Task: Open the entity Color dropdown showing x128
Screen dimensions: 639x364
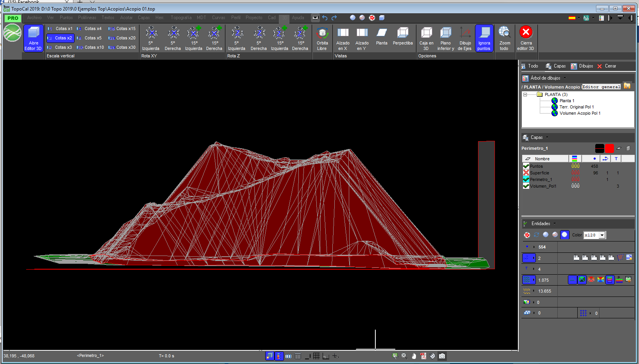Action: [x=603, y=235]
